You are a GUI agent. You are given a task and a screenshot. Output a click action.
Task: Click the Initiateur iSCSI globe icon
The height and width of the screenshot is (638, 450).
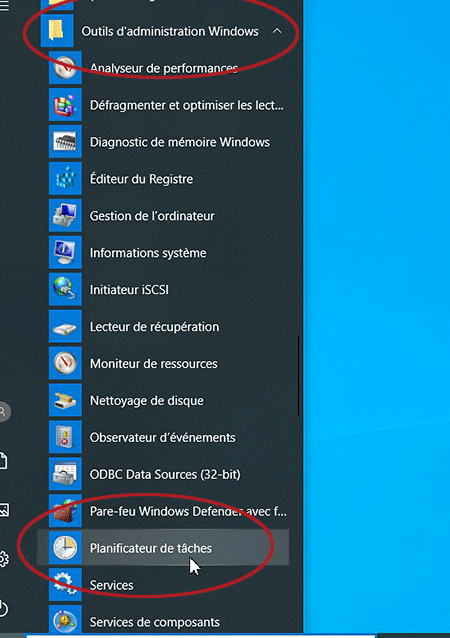[65, 290]
